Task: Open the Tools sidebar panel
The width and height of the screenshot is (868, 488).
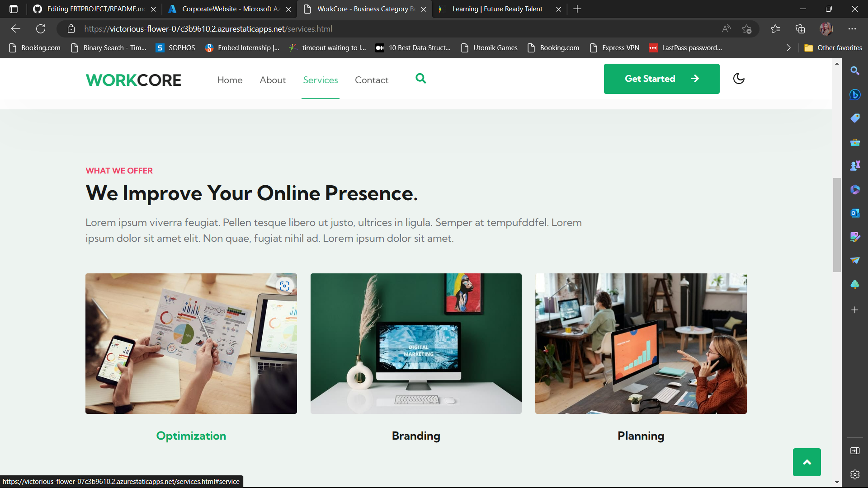Action: click(x=855, y=142)
